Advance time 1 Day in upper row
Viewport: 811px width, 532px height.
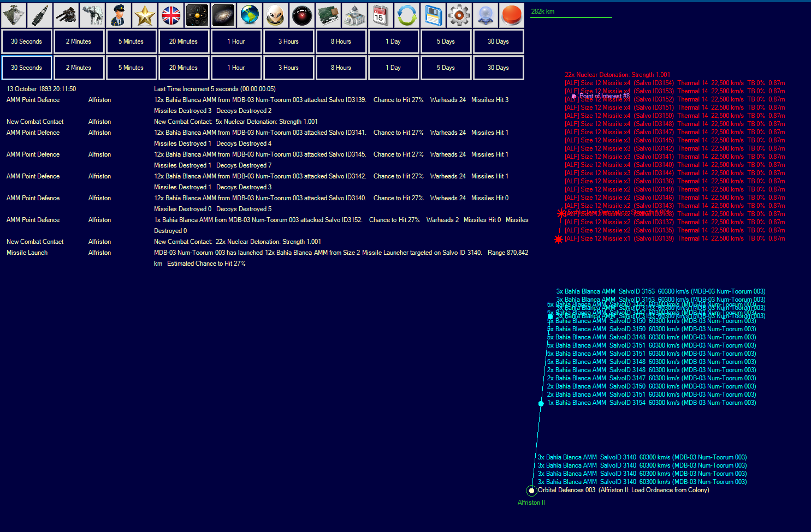(394, 41)
